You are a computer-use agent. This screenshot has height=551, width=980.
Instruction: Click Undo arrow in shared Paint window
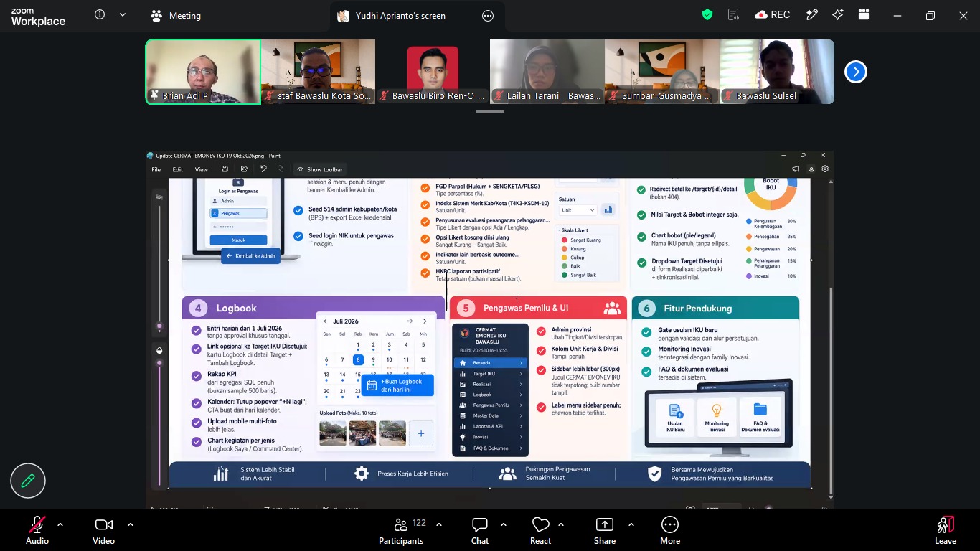pos(263,169)
